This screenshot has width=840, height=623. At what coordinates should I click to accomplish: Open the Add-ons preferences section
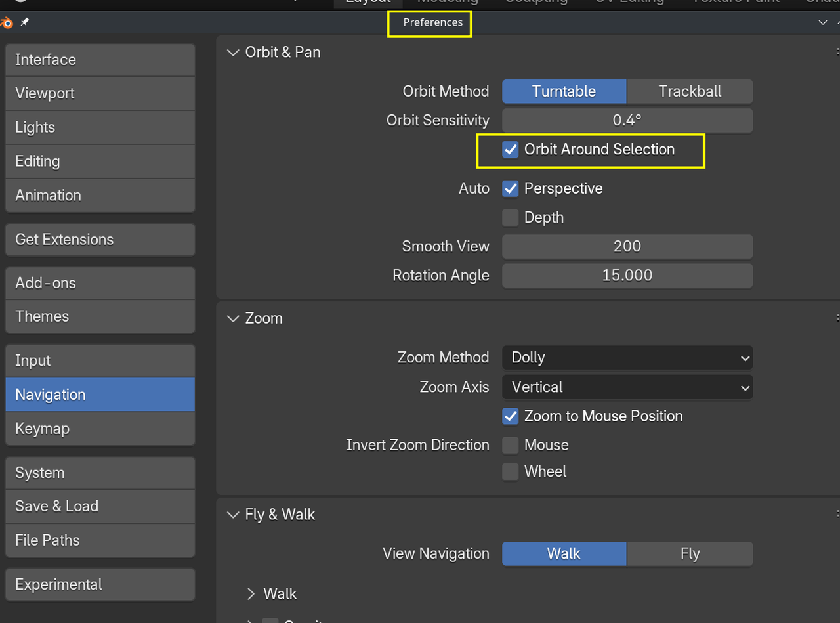pos(100,283)
